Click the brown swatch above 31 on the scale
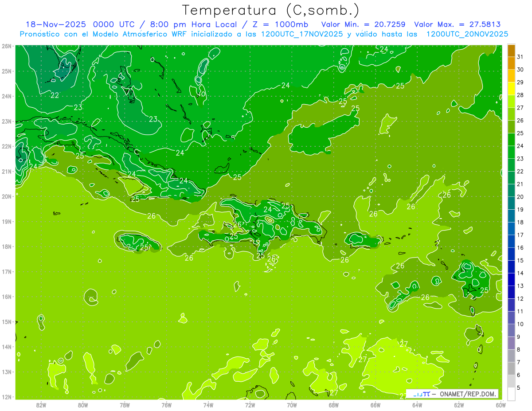532x411 pixels. click(512, 51)
